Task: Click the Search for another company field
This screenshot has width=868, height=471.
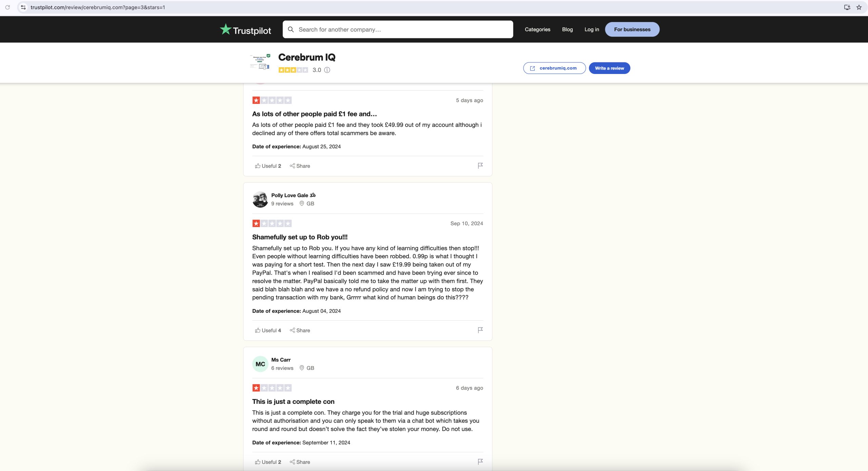Action: click(x=398, y=30)
